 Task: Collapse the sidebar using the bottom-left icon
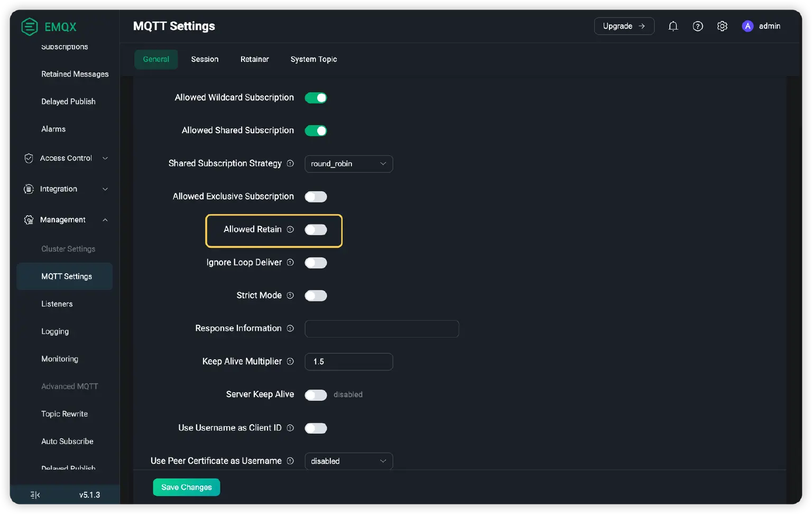34,494
